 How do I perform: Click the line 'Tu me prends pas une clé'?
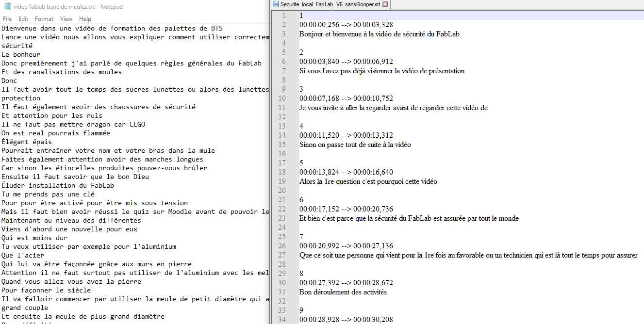48,194
